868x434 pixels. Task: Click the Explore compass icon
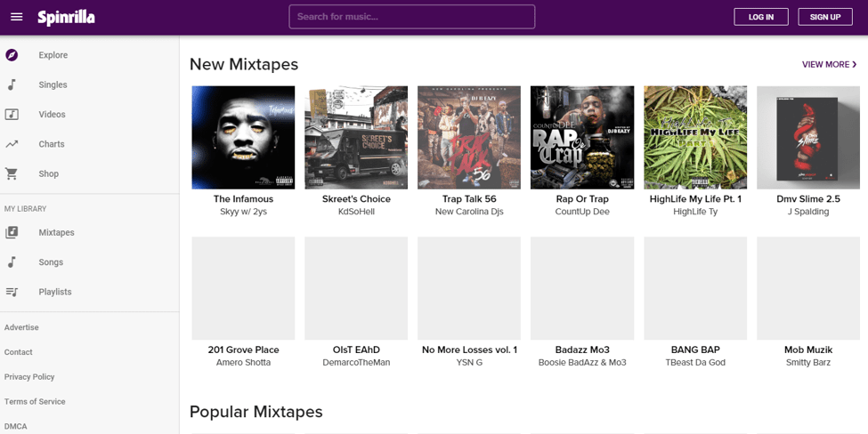(12, 55)
